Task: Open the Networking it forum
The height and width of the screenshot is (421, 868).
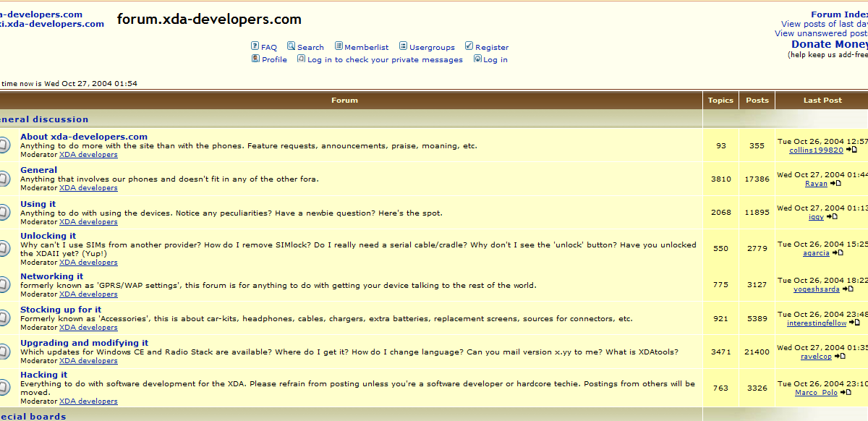Action: [51, 276]
